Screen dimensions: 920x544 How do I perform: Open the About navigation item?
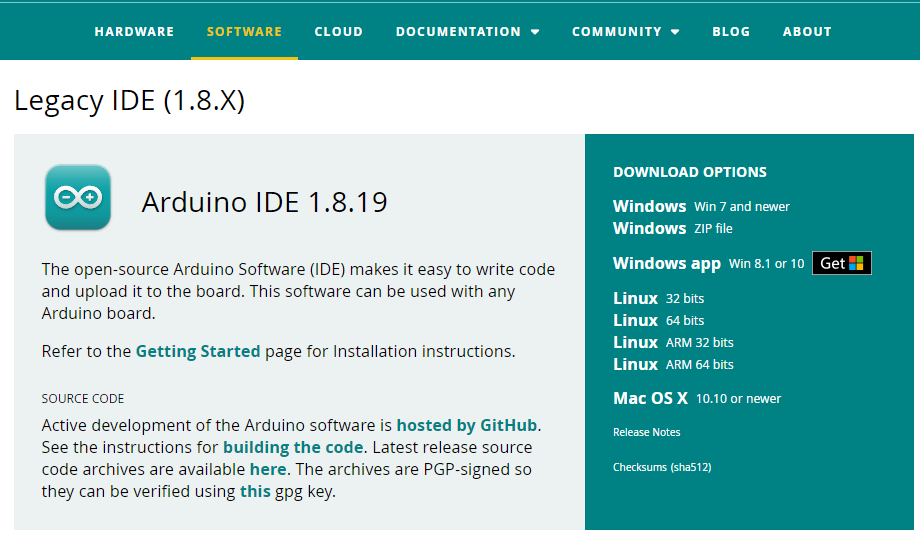click(x=807, y=32)
